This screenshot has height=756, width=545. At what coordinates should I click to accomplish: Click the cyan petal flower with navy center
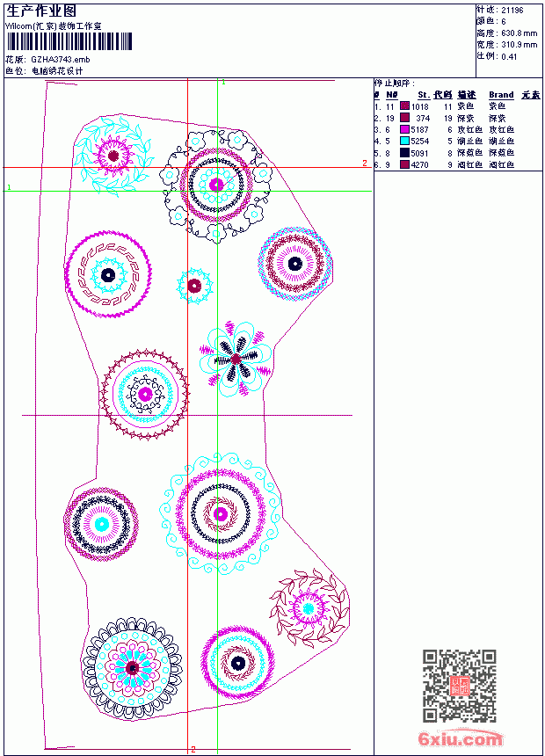tap(236, 360)
